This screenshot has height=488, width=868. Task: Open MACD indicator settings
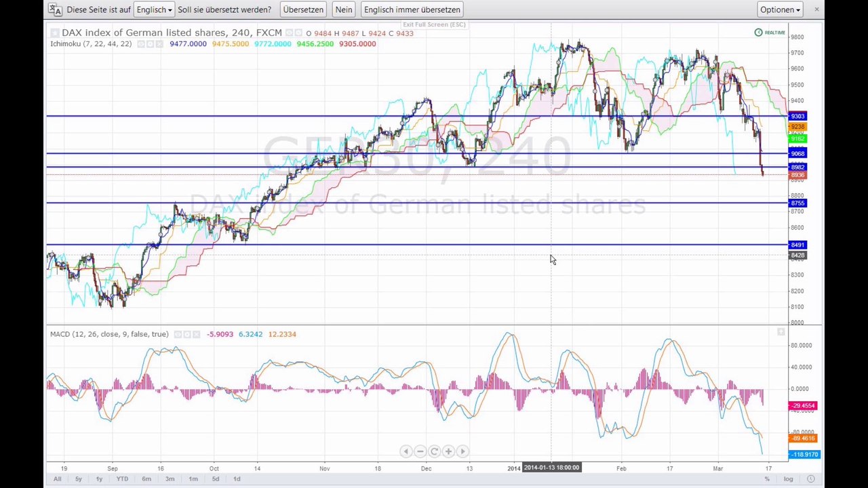187,334
